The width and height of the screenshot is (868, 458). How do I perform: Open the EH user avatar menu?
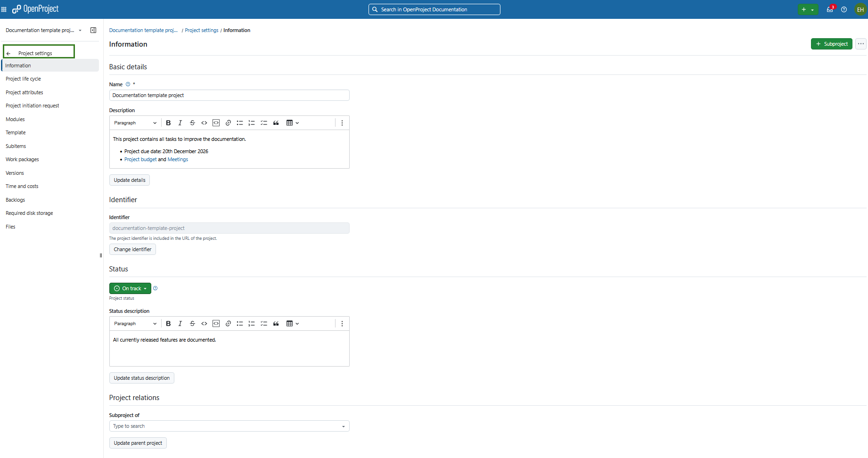(860, 9)
